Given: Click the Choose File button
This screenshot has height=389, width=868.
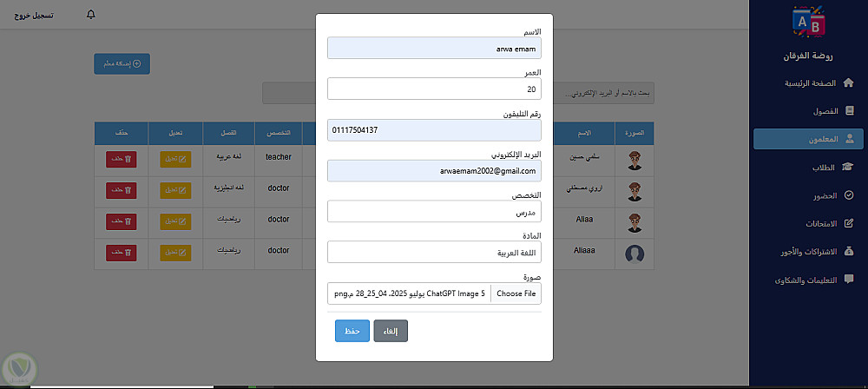Looking at the screenshot, I should pyautogui.click(x=516, y=293).
